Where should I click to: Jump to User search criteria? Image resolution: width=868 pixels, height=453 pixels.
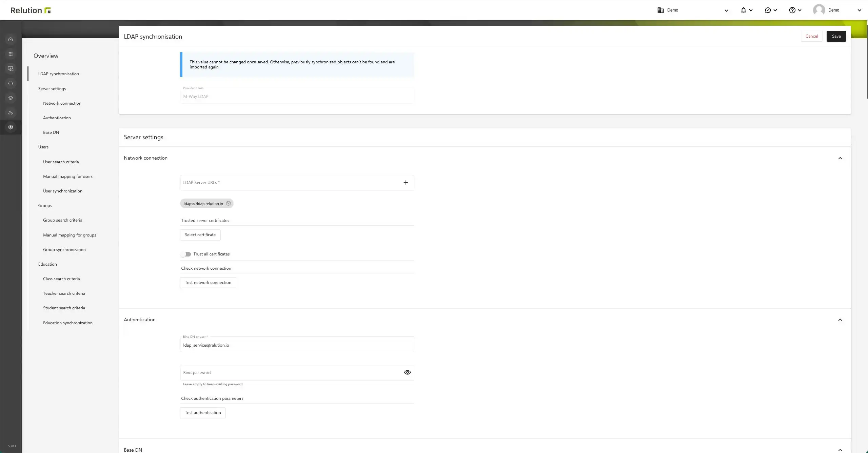point(61,162)
